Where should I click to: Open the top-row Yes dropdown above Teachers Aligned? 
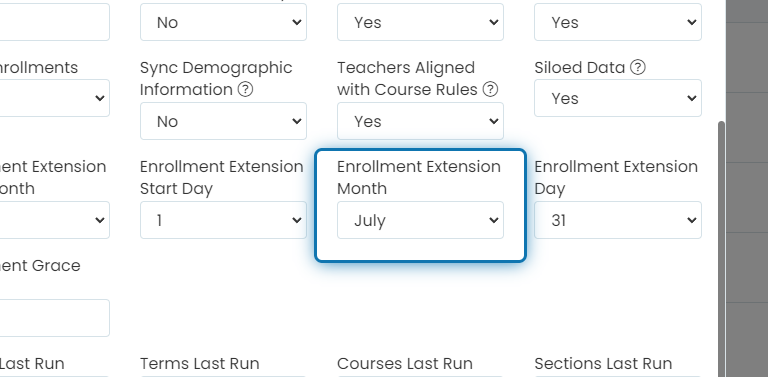pyautogui.click(x=420, y=22)
